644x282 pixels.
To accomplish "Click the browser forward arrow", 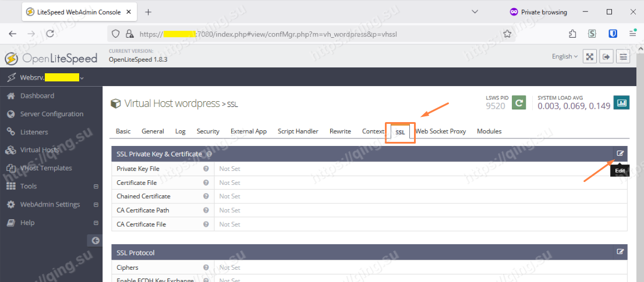I will 31,34.
